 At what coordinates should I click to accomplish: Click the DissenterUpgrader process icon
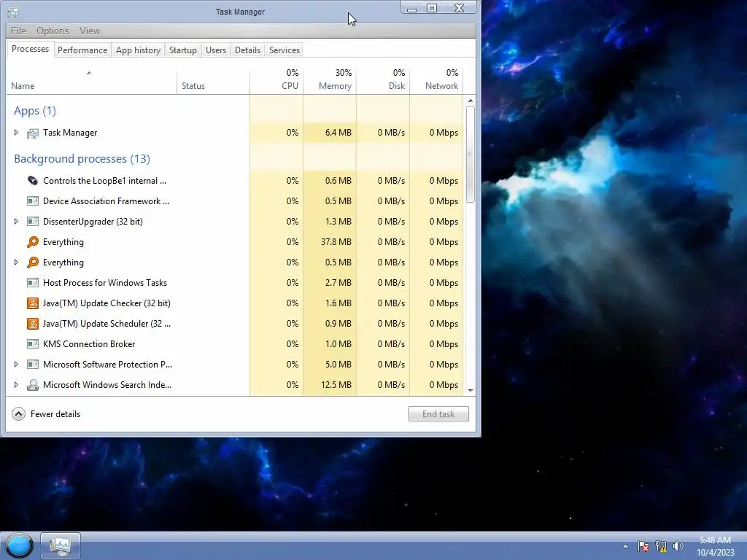(32, 222)
